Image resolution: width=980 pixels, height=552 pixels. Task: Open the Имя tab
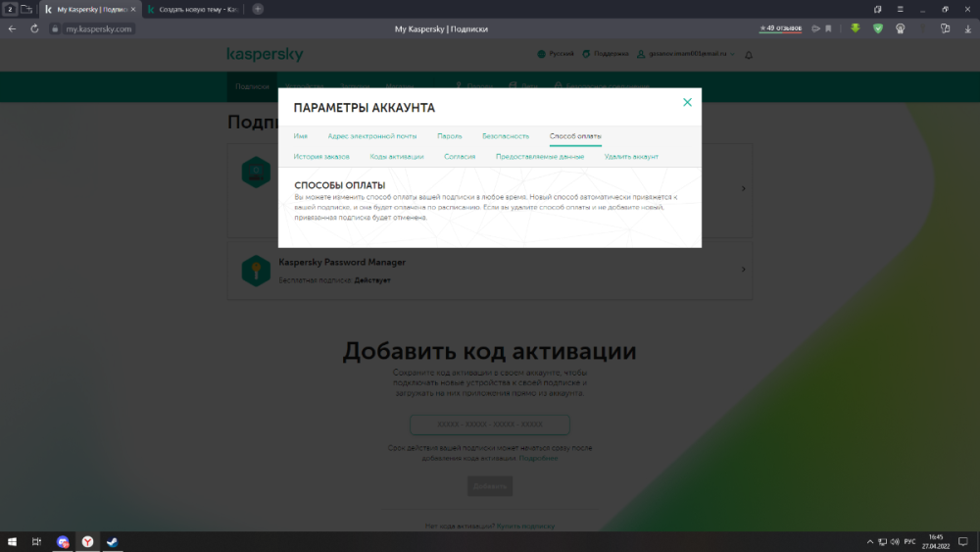coord(301,136)
